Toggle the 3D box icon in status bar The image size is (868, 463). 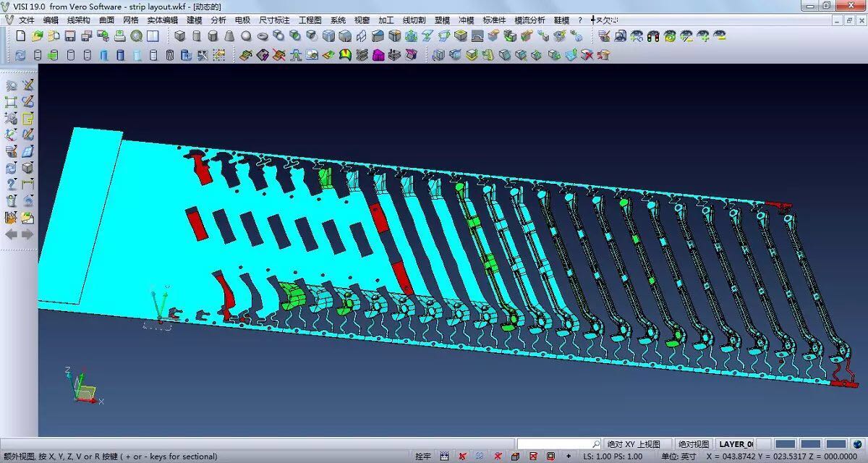[515, 456]
